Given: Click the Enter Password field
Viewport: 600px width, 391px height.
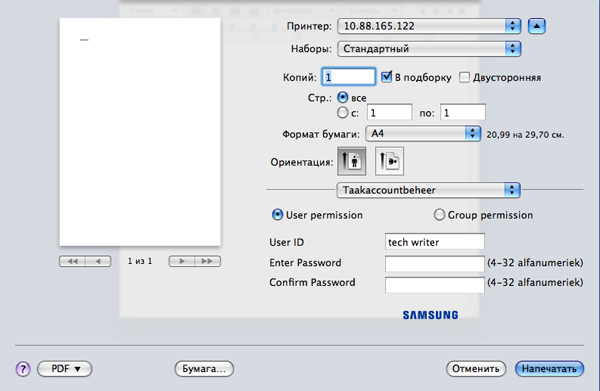Looking at the screenshot, I should [435, 264].
